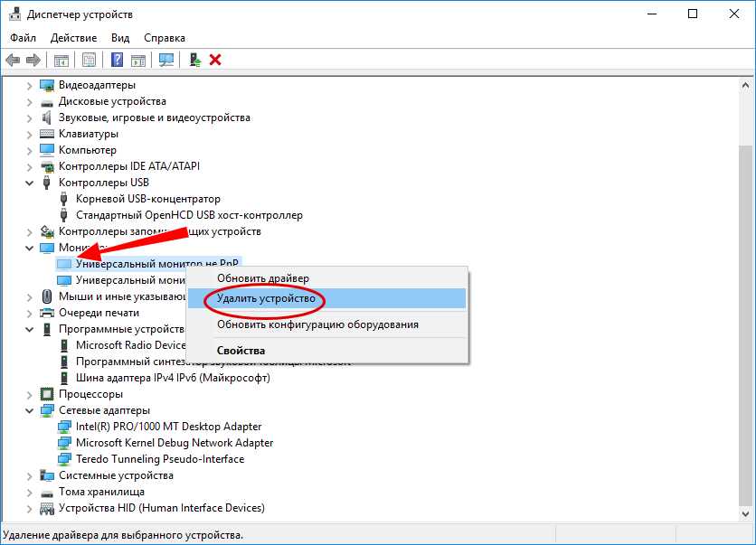Screen dimensions: 756x545
Task: Choose Удалить устройство in context menu
Action: click(x=326, y=298)
